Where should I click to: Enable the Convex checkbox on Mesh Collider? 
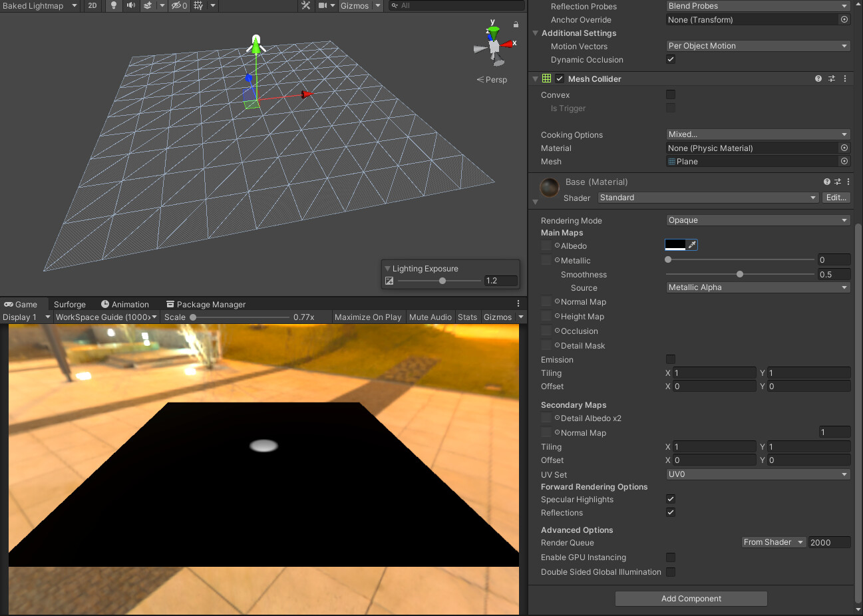[671, 94]
